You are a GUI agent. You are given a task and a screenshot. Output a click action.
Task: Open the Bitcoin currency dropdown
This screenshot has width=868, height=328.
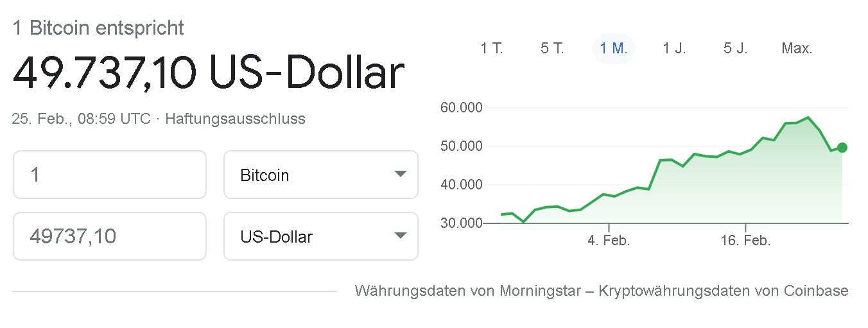(x=321, y=175)
